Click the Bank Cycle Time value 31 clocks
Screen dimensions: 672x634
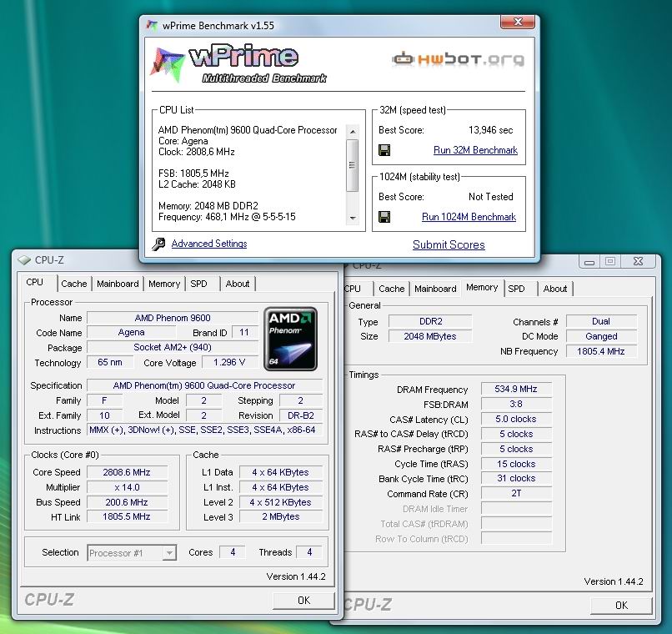516,478
